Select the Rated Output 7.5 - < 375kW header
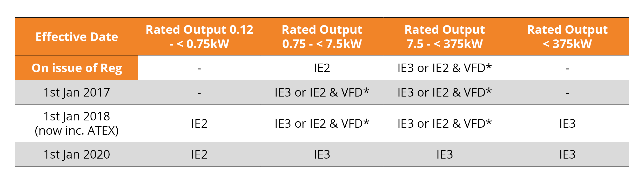The image size is (644, 184). (445, 37)
